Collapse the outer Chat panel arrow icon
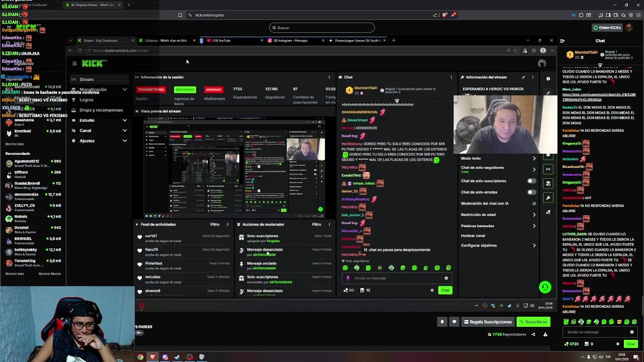644x362 pixels. point(562,41)
